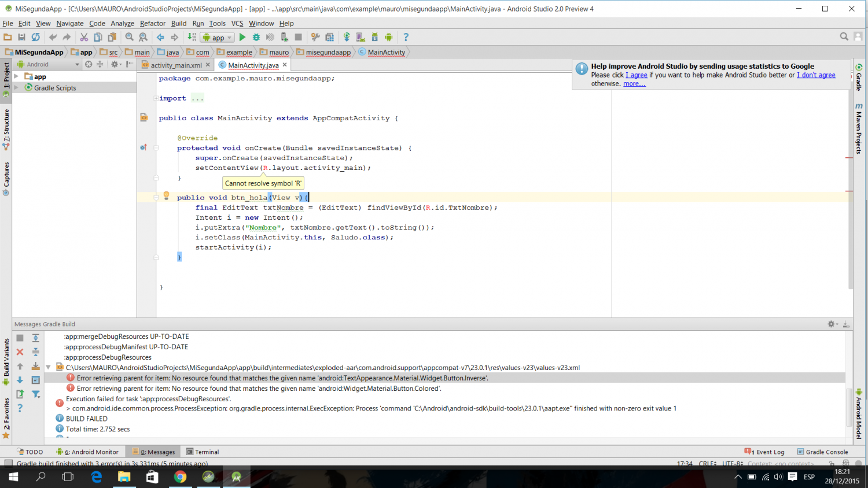Click MiSegundaApp breadcrumb in navigation bar
Viewport: 868px width, 488px height.
[34, 52]
